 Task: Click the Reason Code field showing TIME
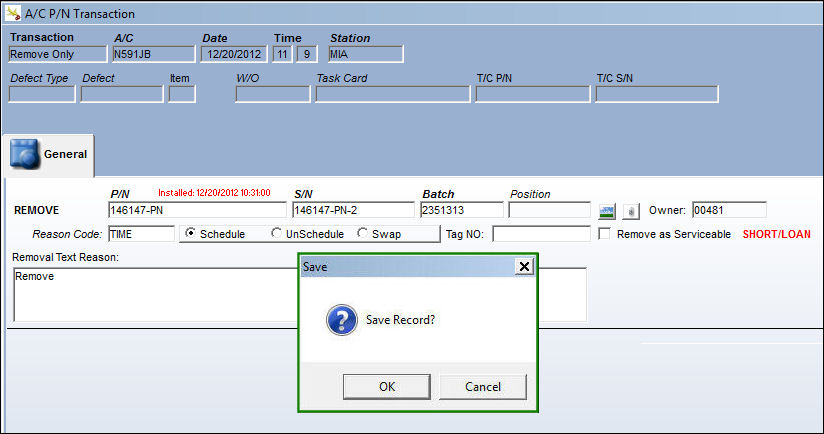pyautogui.click(x=141, y=234)
